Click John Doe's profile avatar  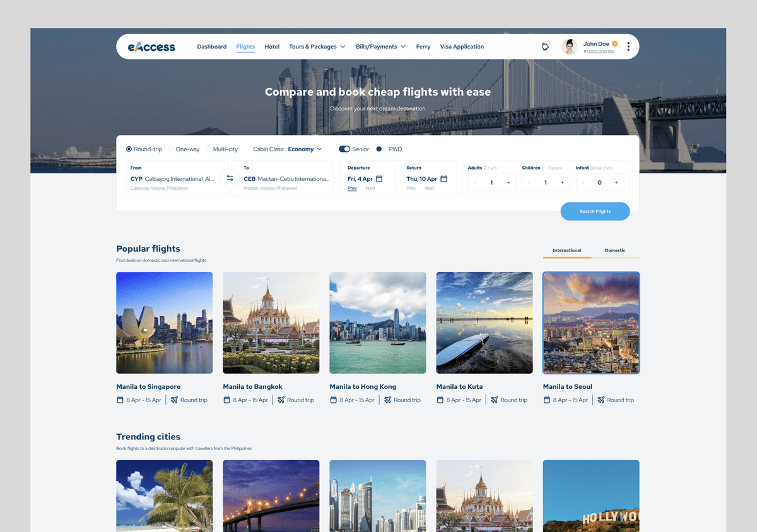570,47
